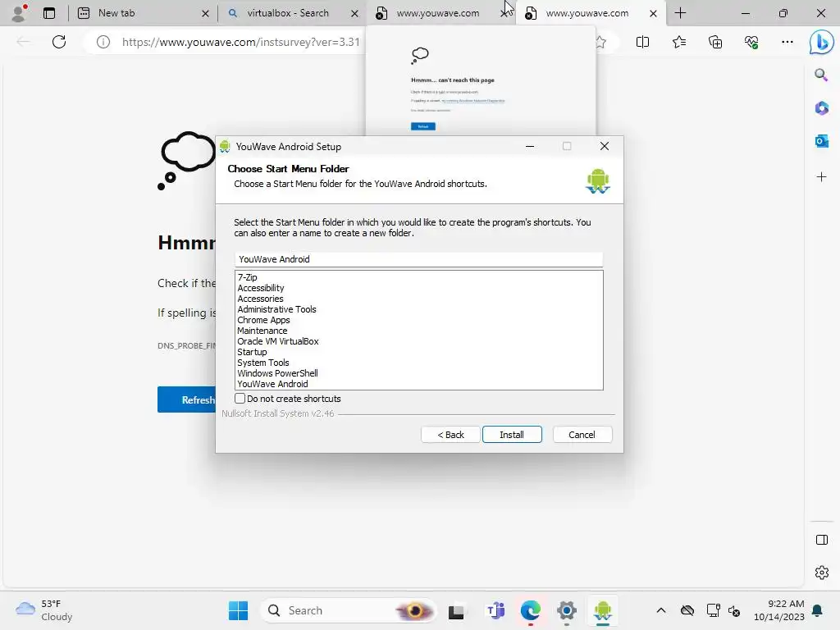Close the New tab tab
Viewport: 840px width, 630px height.
[205, 13]
